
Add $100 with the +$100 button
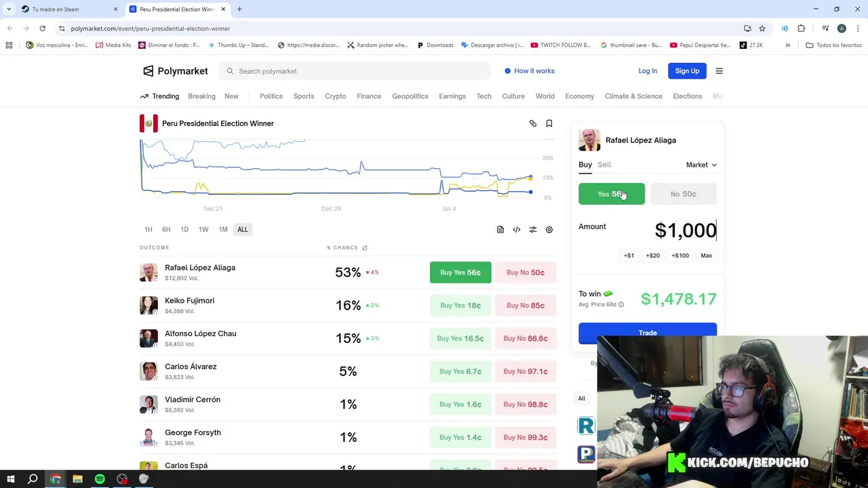(x=680, y=256)
